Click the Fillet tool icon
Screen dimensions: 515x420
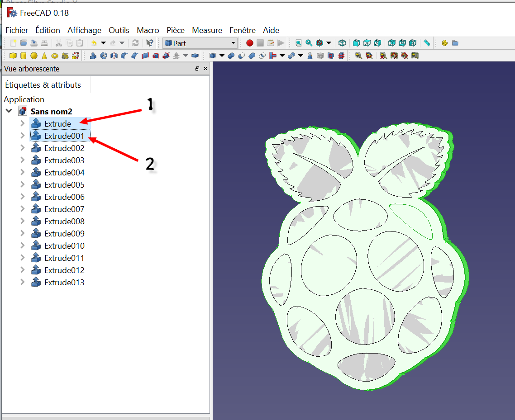pyautogui.click(x=124, y=56)
